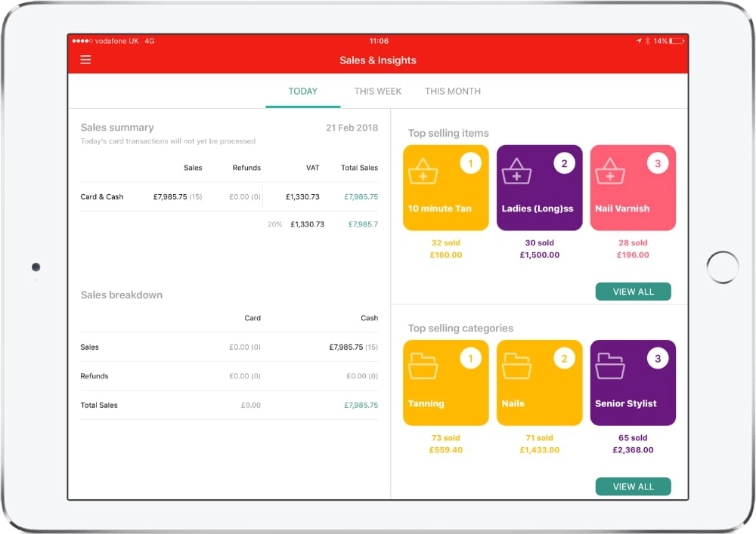The image size is (756, 534).
Task: Click the date 21 Feb 2018
Action: pos(352,128)
